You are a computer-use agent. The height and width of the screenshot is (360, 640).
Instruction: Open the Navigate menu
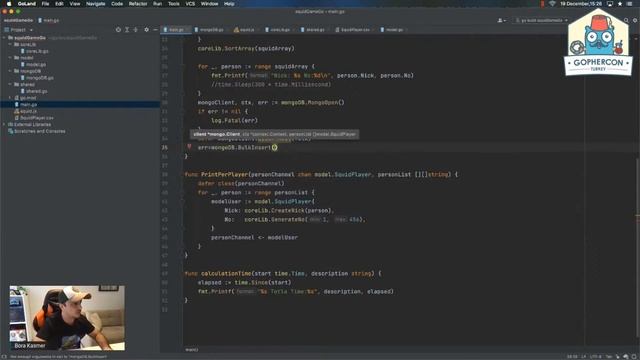(x=96, y=4)
